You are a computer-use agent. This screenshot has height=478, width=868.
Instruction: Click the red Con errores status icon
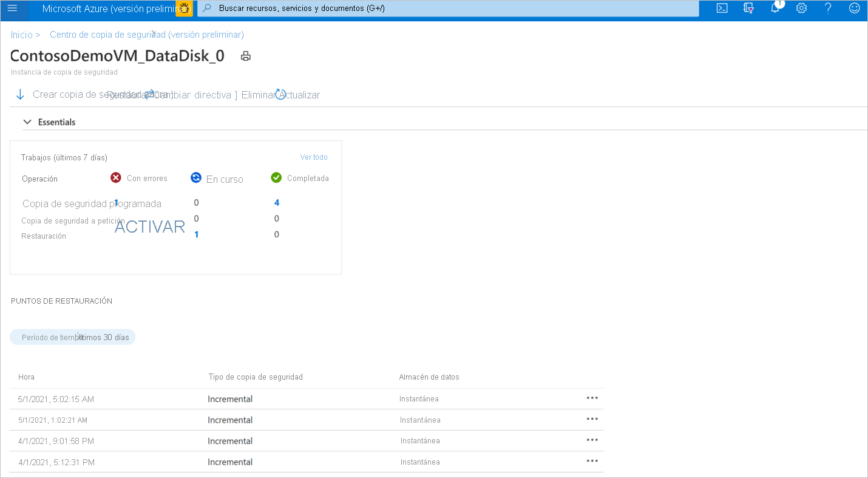(x=116, y=177)
